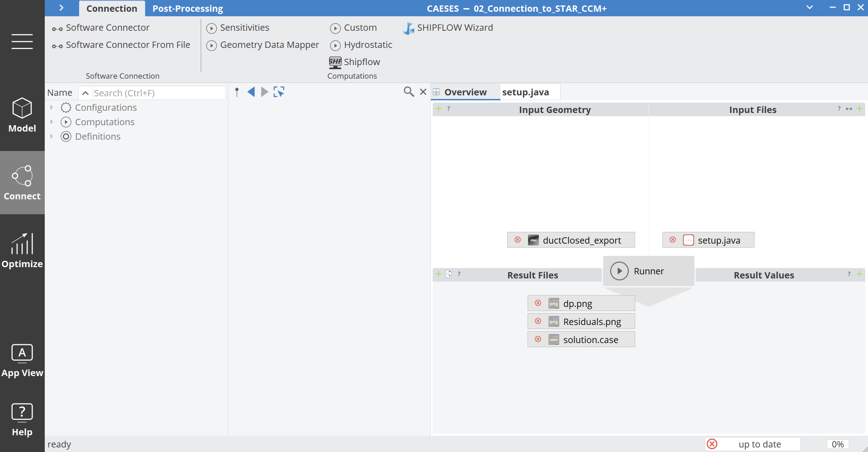Open the title bar dropdown chevron
The height and width of the screenshot is (452, 868).
(x=810, y=8)
